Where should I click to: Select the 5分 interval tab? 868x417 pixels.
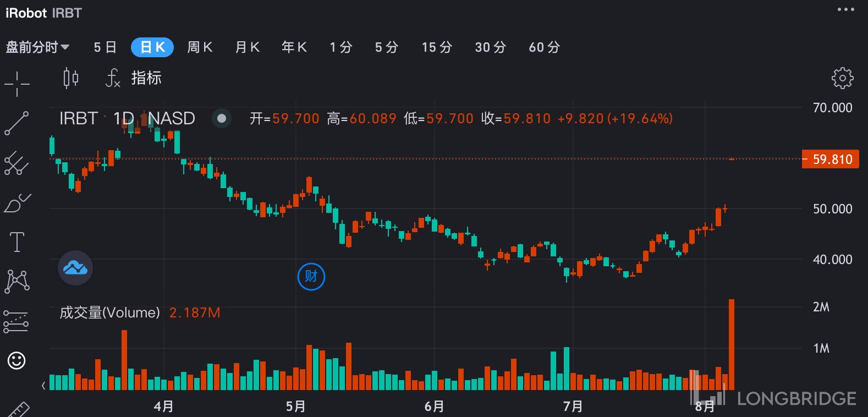click(387, 47)
